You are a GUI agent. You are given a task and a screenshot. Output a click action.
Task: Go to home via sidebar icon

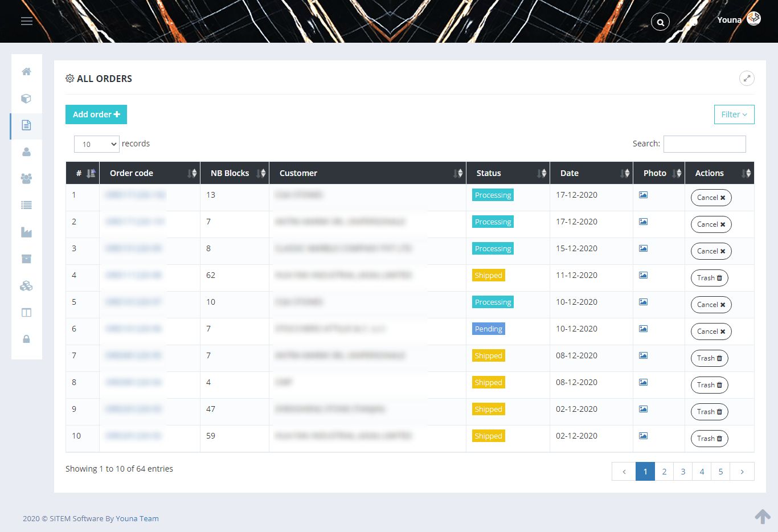[26, 72]
